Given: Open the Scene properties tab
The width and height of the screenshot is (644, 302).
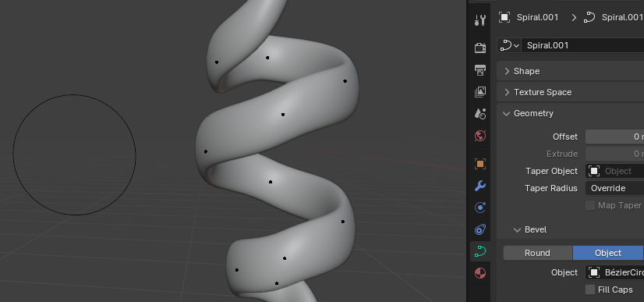Looking at the screenshot, I should tap(479, 114).
